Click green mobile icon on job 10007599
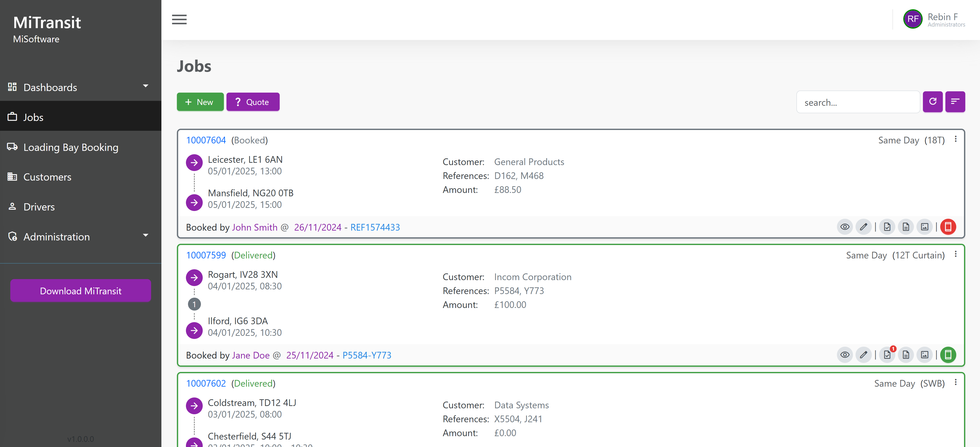Screen dimensions: 980x447 point(948,355)
